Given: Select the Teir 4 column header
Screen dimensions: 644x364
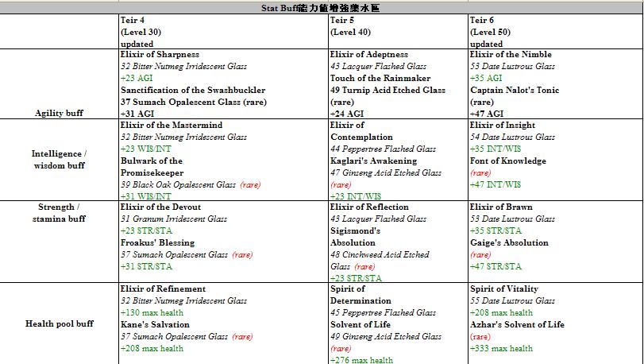Looking at the screenshot, I should (134, 20).
